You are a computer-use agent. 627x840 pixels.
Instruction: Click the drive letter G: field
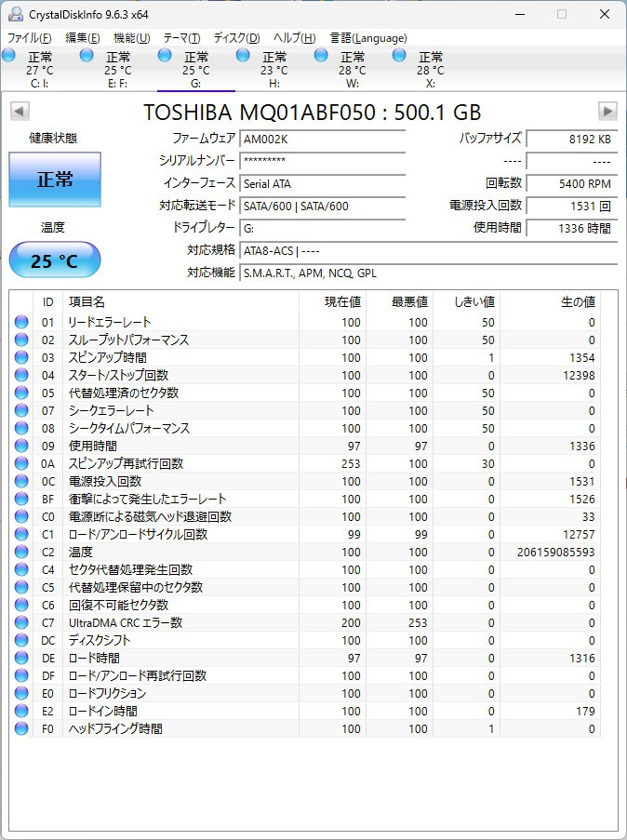click(322, 228)
